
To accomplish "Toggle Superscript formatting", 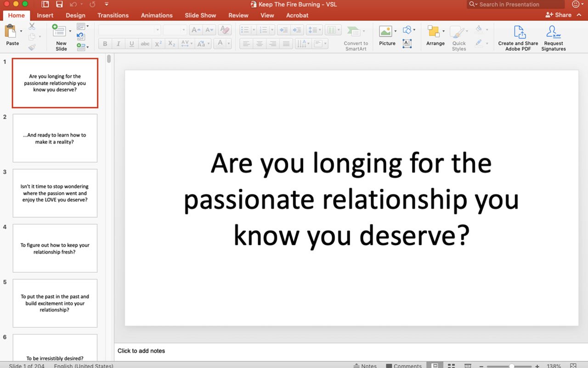I will (x=158, y=44).
